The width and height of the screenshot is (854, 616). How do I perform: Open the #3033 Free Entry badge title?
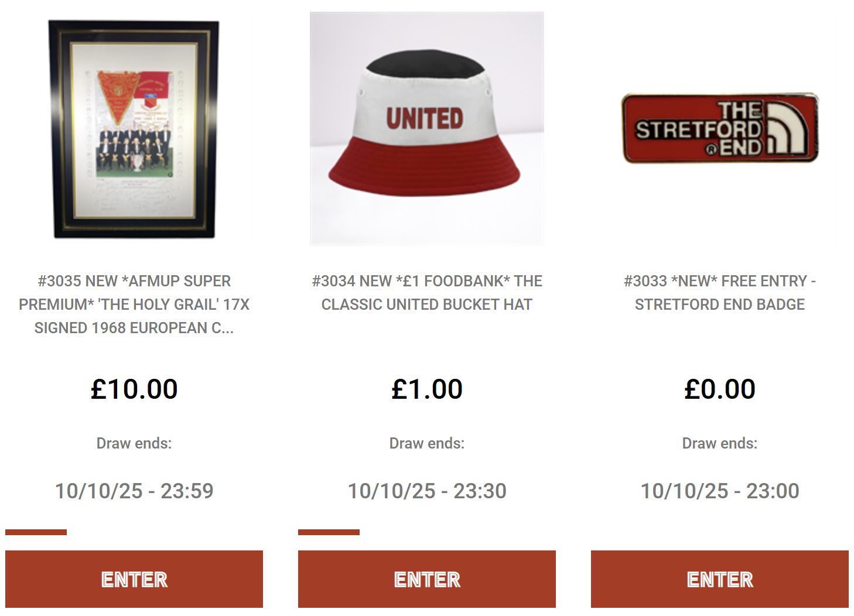pos(720,293)
